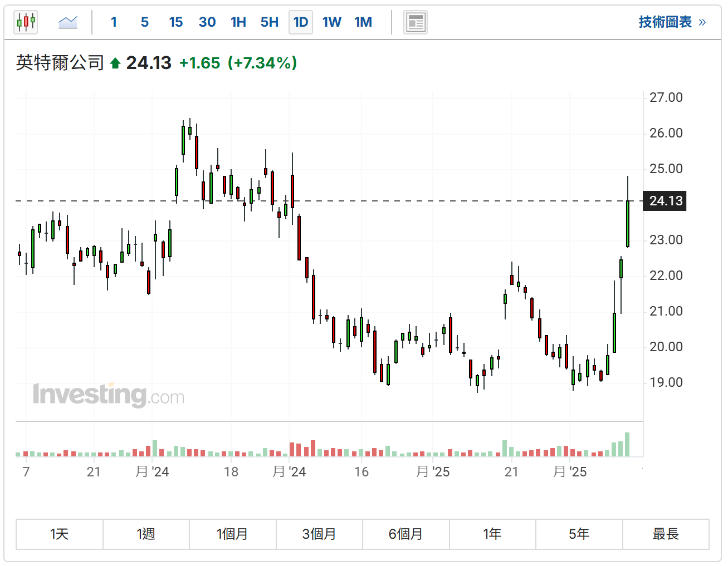The width and height of the screenshot is (728, 566).
Task: Show the 6個月 range
Action: (406, 534)
